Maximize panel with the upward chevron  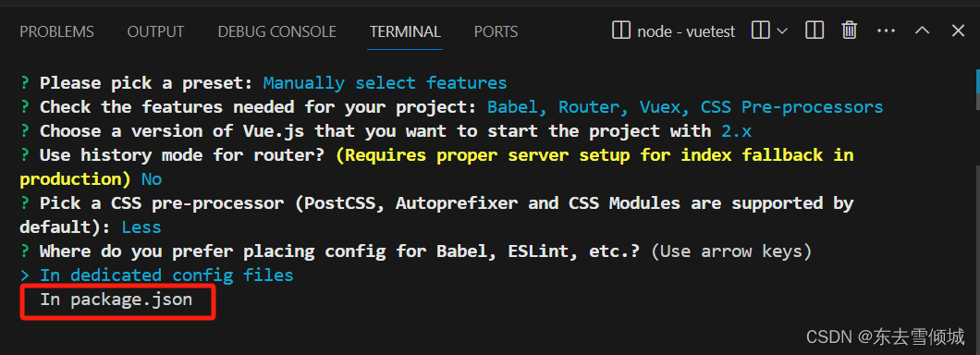(x=923, y=30)
